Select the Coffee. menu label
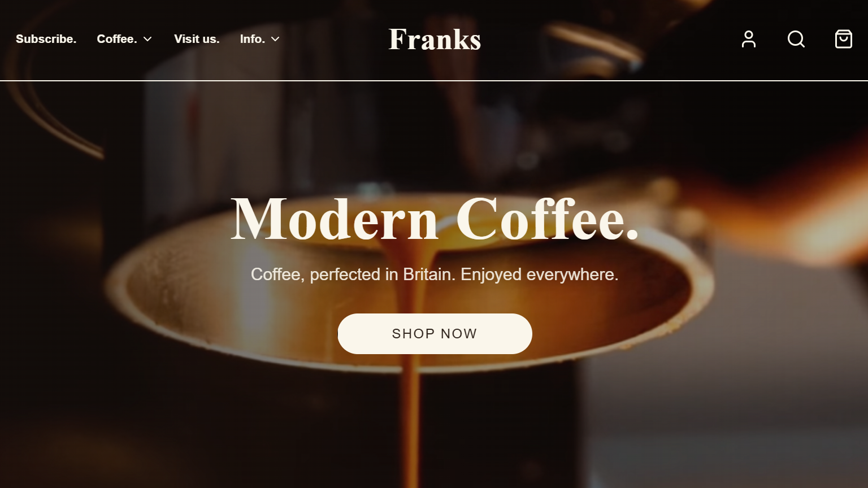This screenshot has height=488, width=868. click(117, 39)
